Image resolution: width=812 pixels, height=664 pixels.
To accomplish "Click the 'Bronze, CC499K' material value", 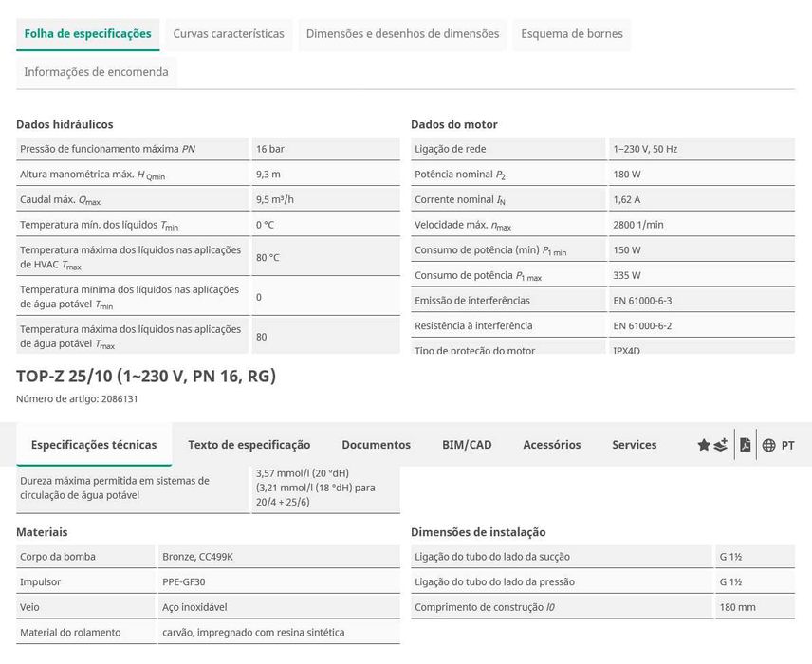I will [197, 557].
